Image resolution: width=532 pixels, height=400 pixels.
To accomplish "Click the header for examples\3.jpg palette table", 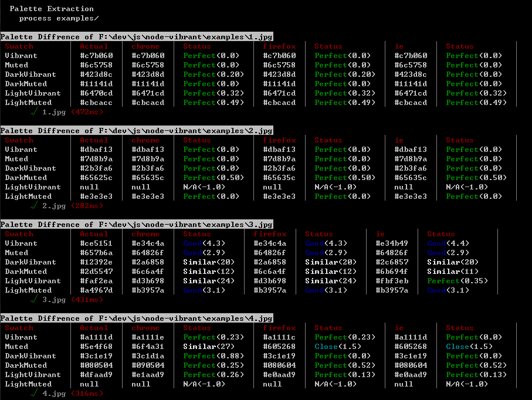I will (137, 225).
